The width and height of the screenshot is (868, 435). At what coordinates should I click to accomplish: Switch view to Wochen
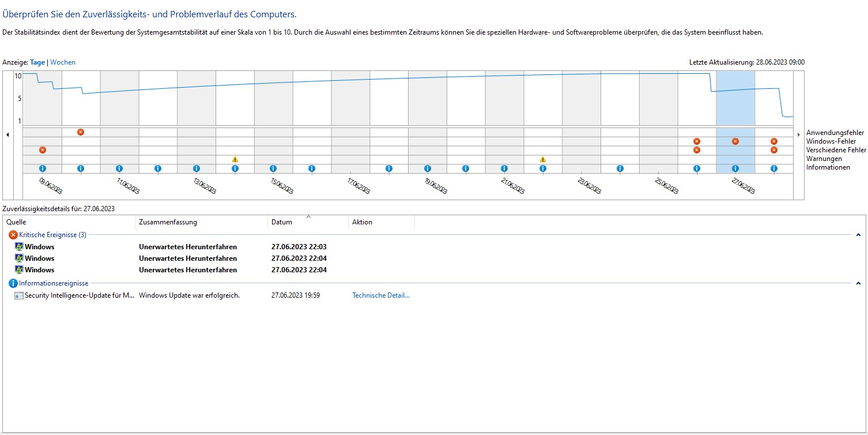[63, 62]
